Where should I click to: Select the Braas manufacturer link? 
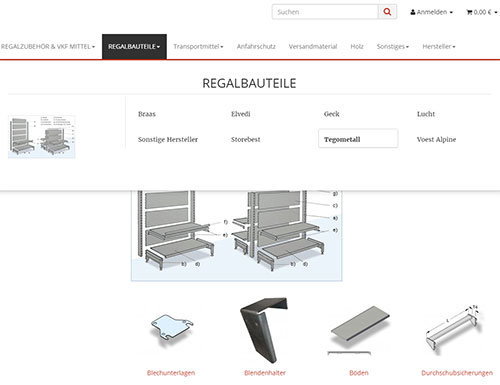147,114
